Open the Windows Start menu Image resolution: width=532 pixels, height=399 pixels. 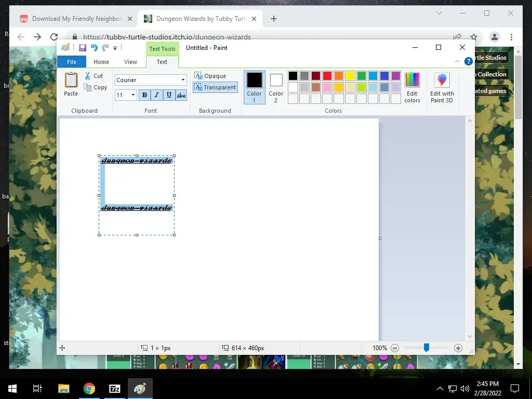coord(12,389)
